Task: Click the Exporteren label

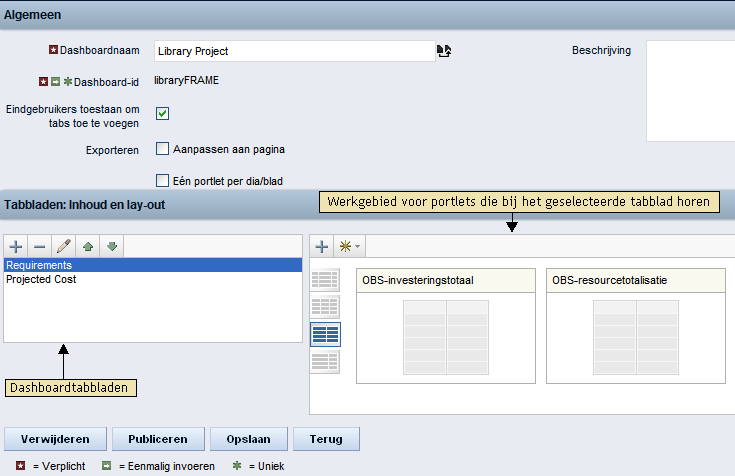Action: coord(112,151)
